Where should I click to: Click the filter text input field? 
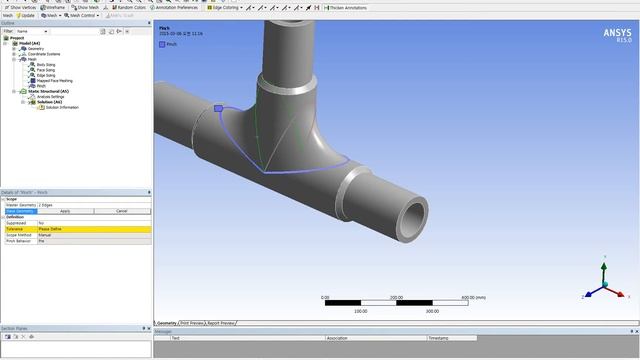click(73, 31)
